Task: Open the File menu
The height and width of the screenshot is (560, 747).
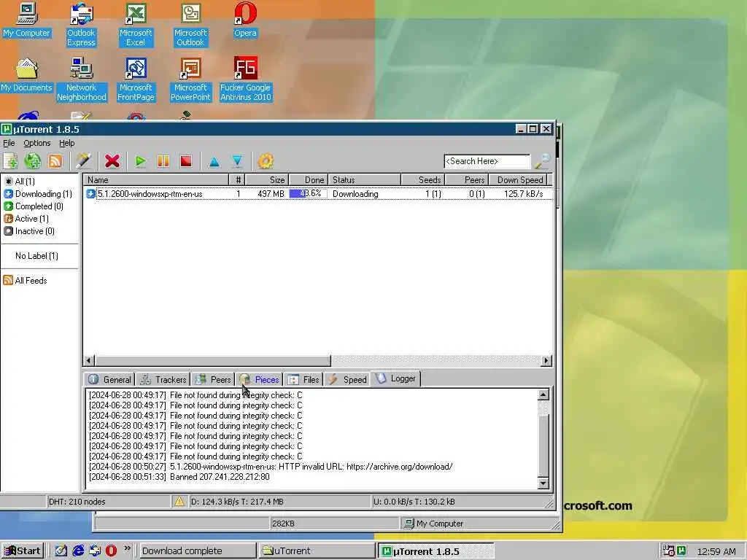Action: 9,143
